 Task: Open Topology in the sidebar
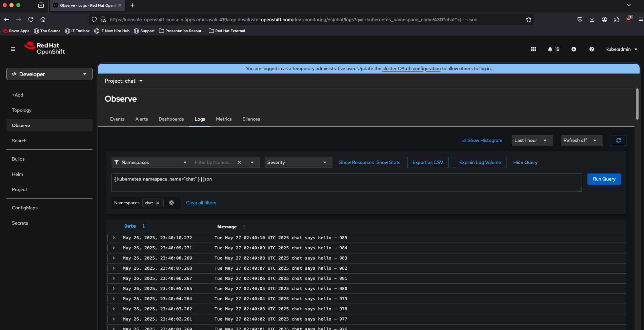[22, 110]
